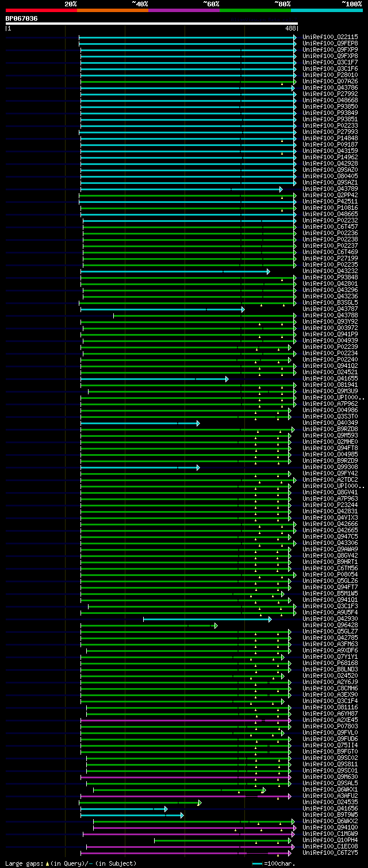This screenshot has width=368, height=868.
Task: Open hit UniRef100_C6TM56
Action: coord(330,568)
